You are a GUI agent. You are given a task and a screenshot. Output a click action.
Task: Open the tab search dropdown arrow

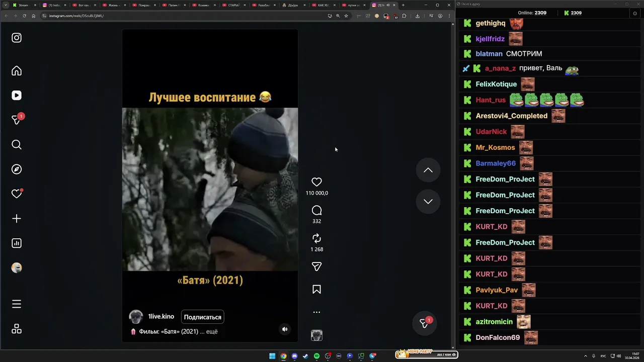tap(6, 5)
